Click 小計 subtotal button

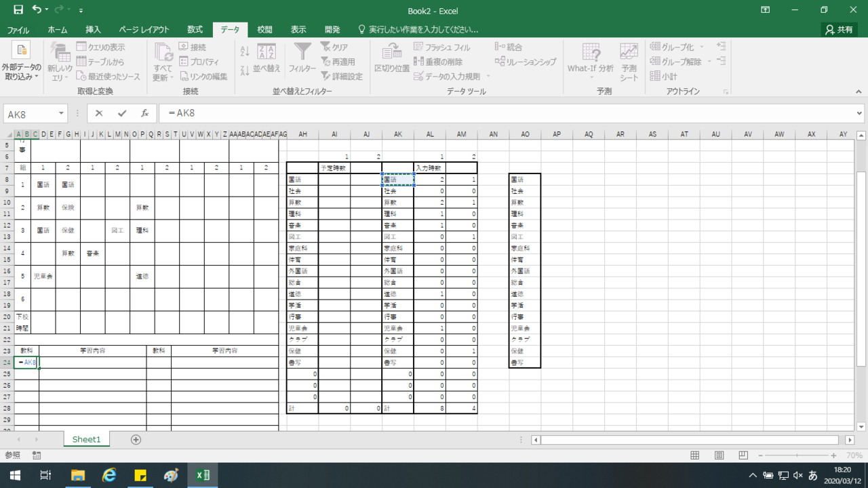click(x=663, y=77)
